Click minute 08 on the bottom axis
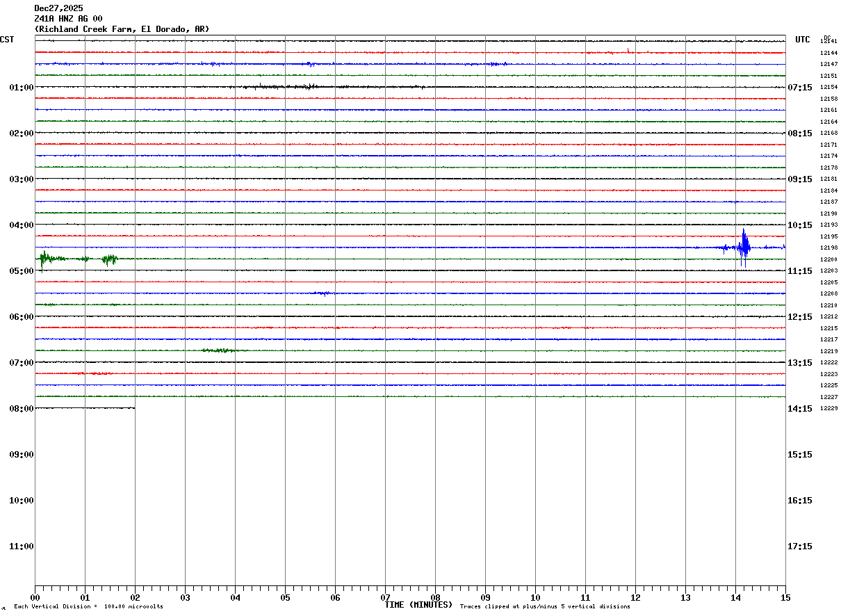Viewport: 841px width, 616px height. [x=435, y=597]
